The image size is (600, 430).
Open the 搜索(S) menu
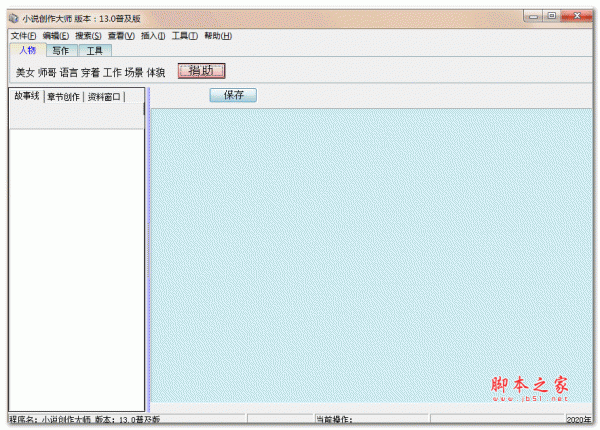point(88,36)
